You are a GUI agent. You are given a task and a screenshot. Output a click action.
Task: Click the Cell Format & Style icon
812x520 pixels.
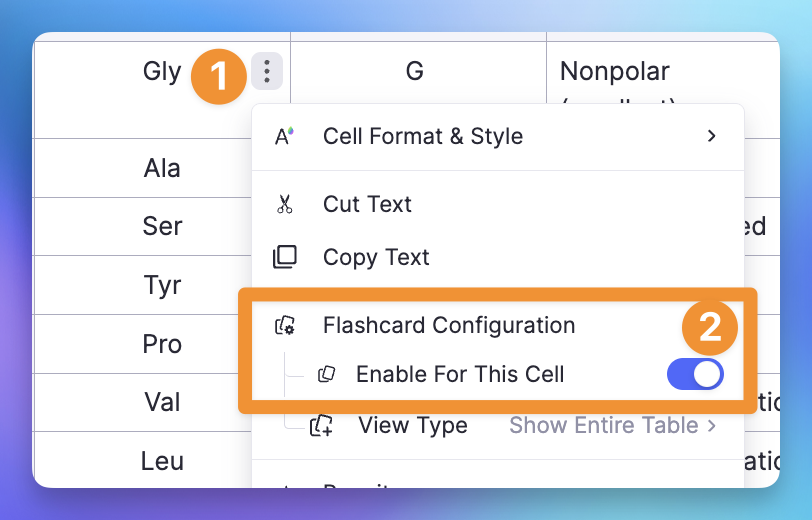pos(284,136)
